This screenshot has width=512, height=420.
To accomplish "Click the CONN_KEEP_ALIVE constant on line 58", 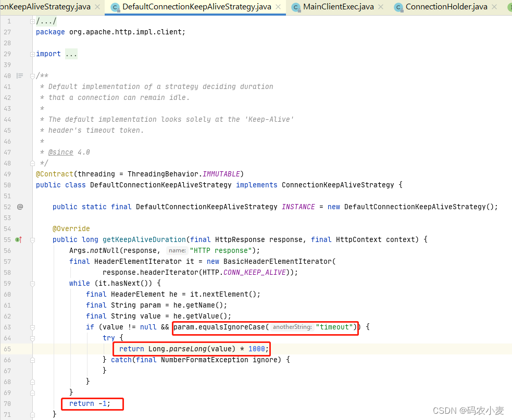I will [254, 273].
